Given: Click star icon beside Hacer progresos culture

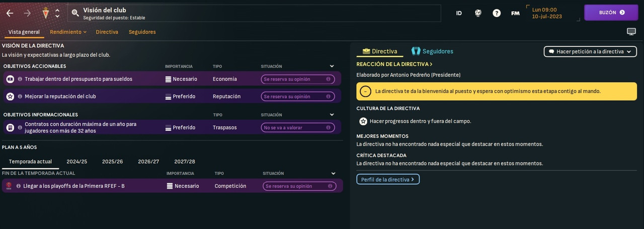Looking at the screenshot, I should [x=363, y=121].
